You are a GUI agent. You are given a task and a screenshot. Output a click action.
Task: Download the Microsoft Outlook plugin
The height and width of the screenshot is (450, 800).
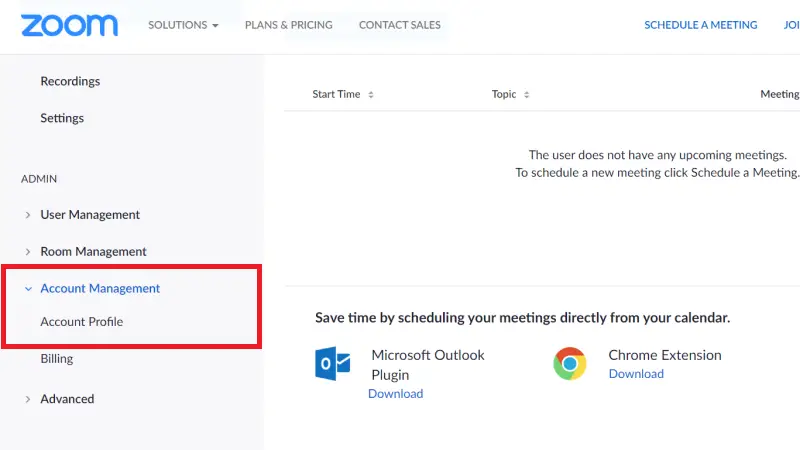click(x=395, y=394)
